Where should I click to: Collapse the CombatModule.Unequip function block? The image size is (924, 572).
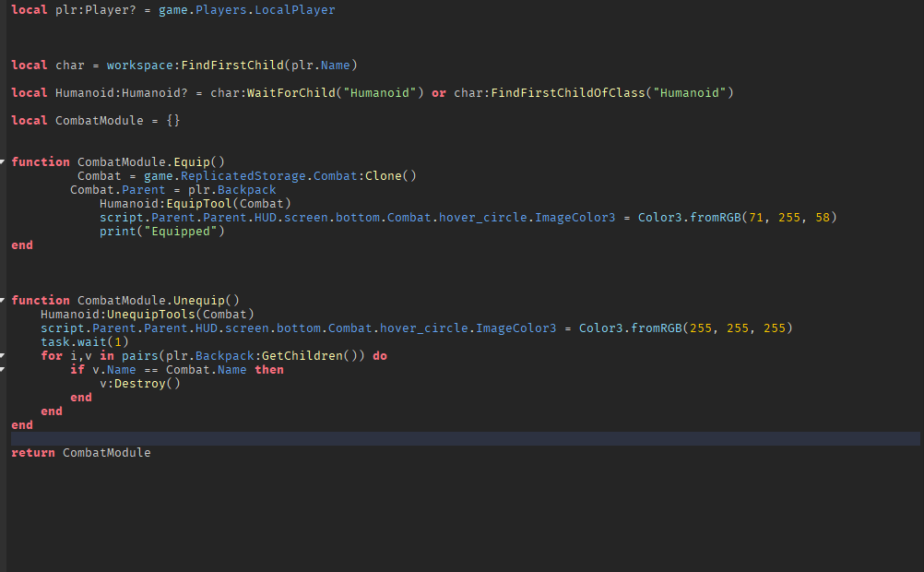point(3,299)
